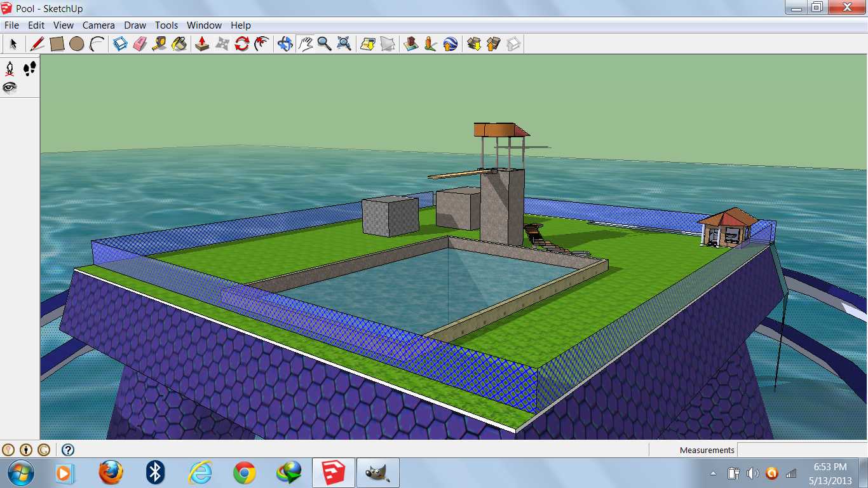Image resolution: width=868 pixels, height=488 pixels.
Task: Preview model in Google Earth
Action: [x=451, y=44]
